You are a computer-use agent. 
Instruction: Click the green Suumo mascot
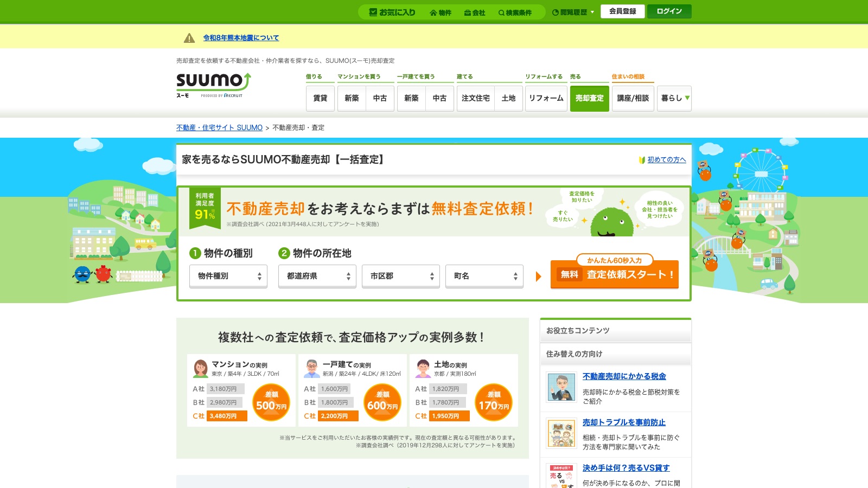(611, 223)
